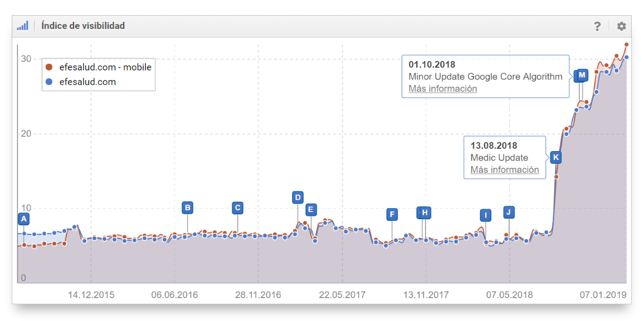Click the Índice de visibilidad title
Image resolution: width=644 pixels, height=321 pixels.
click(x=83, y=26)
